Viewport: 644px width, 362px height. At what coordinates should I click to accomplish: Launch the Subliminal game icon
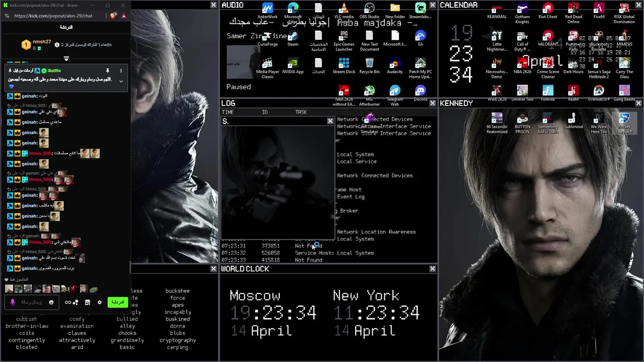click(573, 121)
